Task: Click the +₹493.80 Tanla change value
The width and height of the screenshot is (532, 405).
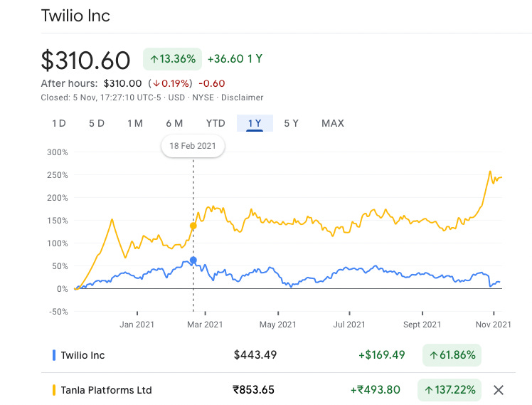Action: tap(376, 390)
